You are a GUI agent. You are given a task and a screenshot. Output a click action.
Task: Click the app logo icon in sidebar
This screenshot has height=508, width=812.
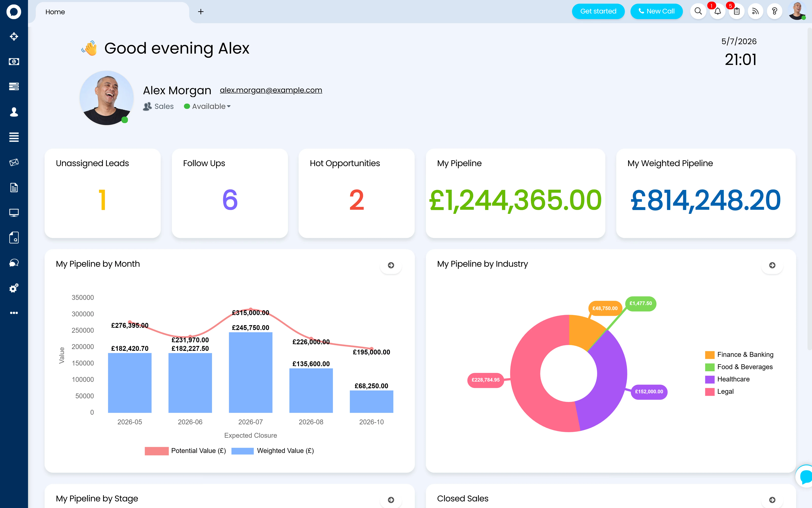click(x=14, y=12)
